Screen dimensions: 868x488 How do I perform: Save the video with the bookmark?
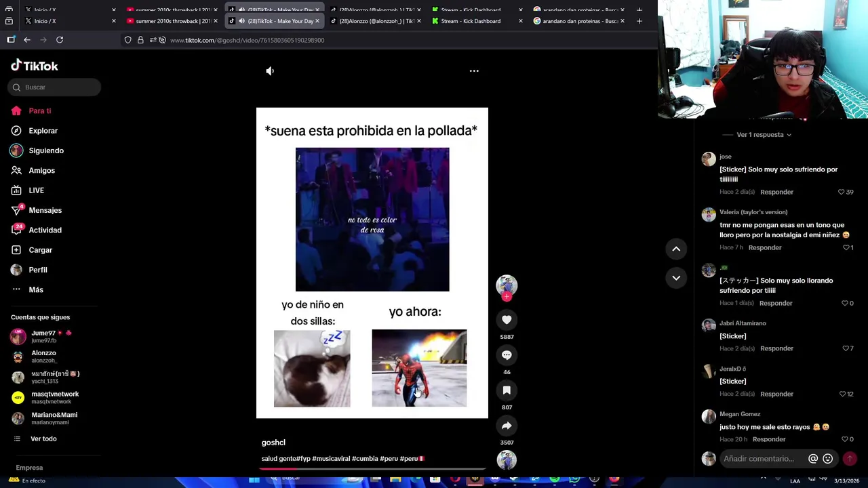pos(507,390)
